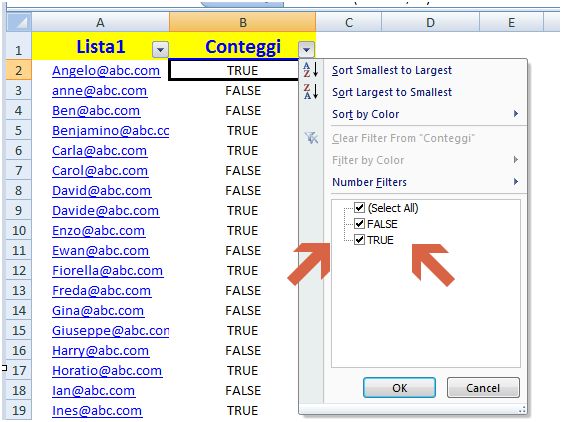The width and height of the screenshot is (562, 422).
Task: Open the Ian@abc.com link
Action: 93,391
